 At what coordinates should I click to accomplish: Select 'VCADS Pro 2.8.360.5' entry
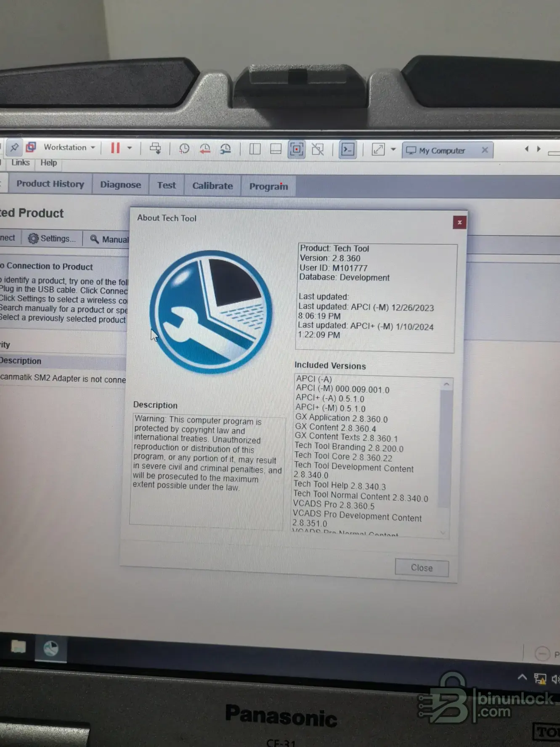pyautogui.click(x=334, y=505)
